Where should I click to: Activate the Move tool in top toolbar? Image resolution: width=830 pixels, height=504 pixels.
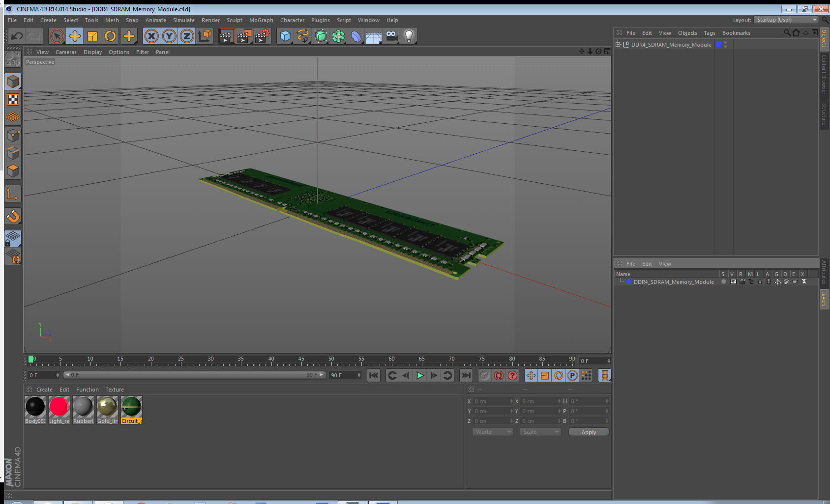tap(75, 36)
